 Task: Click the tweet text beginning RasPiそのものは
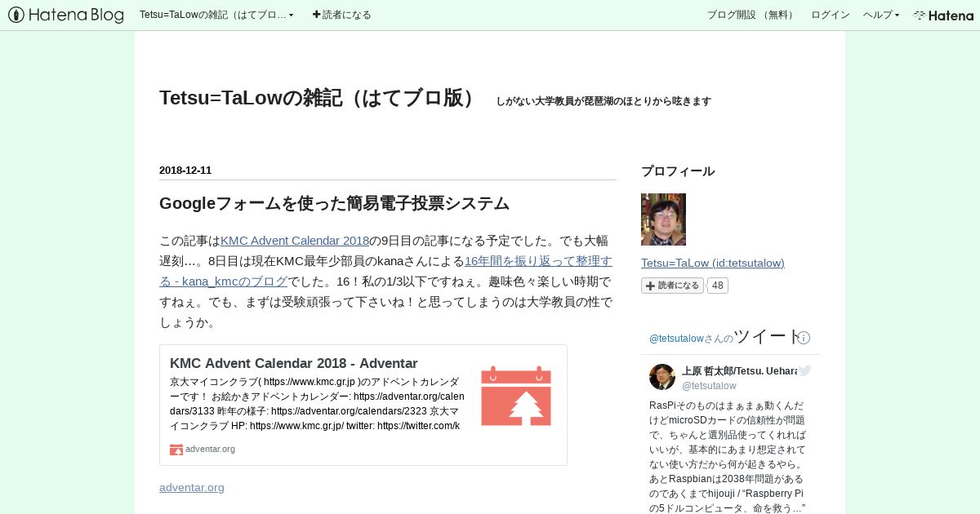click(x=728, y=457)
